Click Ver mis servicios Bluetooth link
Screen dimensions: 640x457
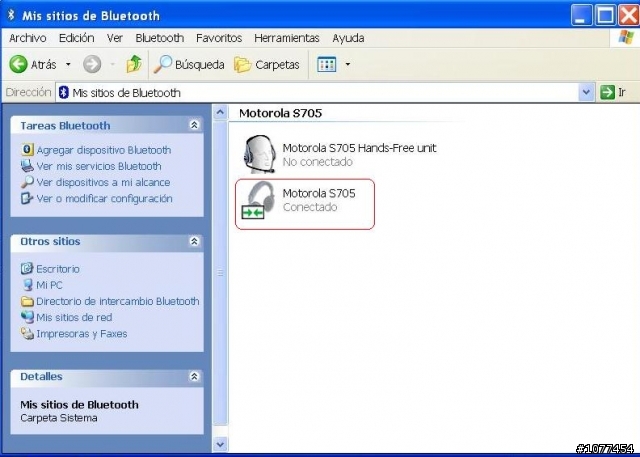pyautogui.click(x=99, y=166)
